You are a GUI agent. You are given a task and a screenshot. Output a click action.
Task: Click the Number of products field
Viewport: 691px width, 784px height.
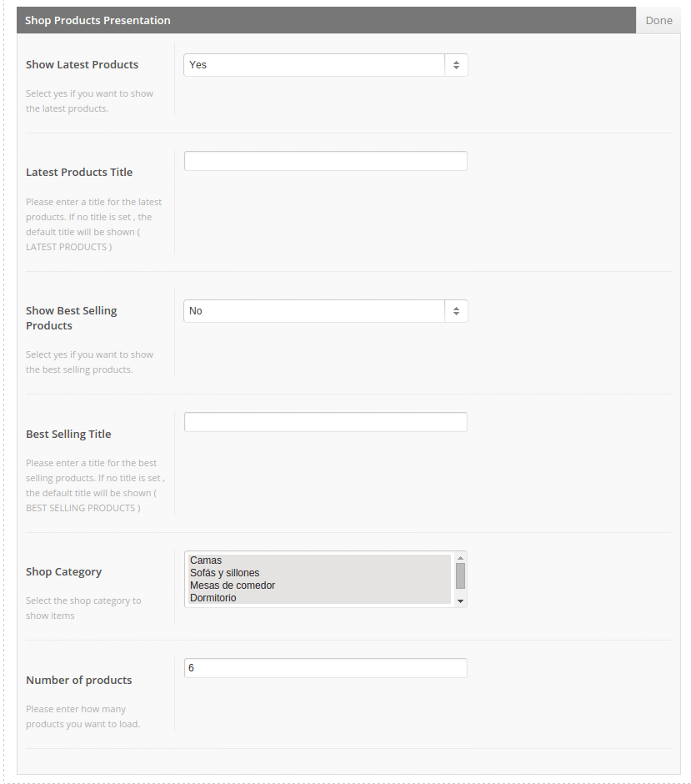click(325, 668)
